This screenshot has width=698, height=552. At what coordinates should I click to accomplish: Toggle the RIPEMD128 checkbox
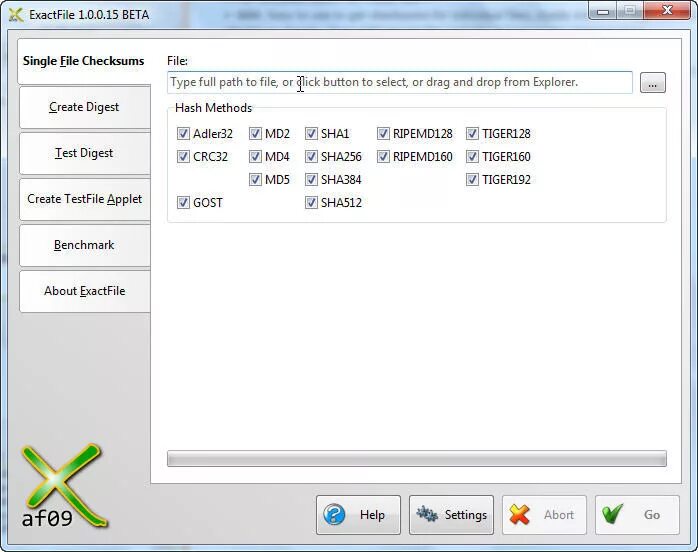coord(383,134)
